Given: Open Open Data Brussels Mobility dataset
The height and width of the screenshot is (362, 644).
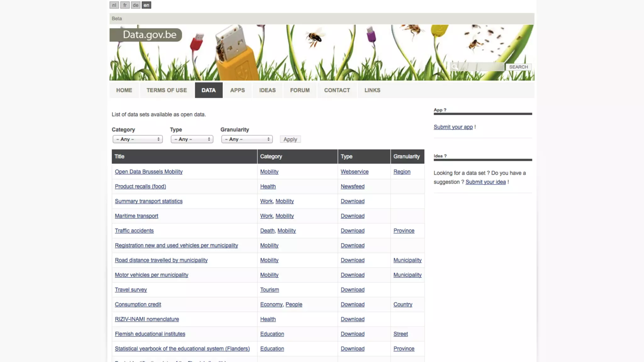Looking at the screenshot, I should [x=149, y=172].
